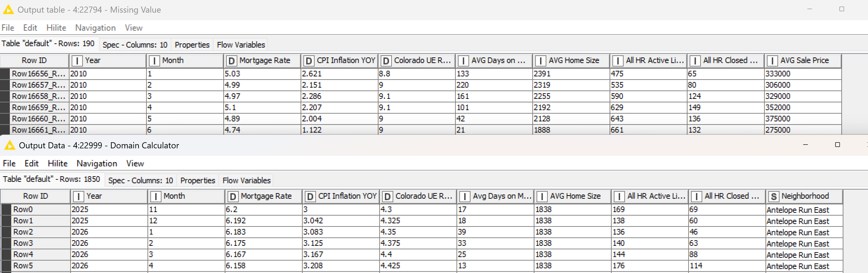Screen dimensions: 868x273
Task: Open the Hilite menu in the Missing Value window
Action: tap(56, 28)
